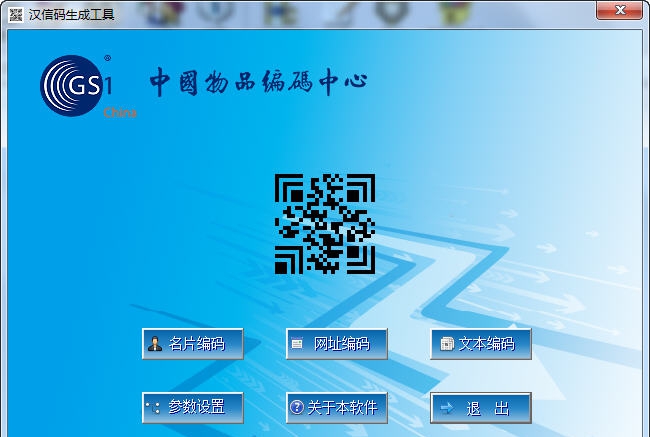
Task: Show 关于本软件 about dialog
Action: pos(337,408)
